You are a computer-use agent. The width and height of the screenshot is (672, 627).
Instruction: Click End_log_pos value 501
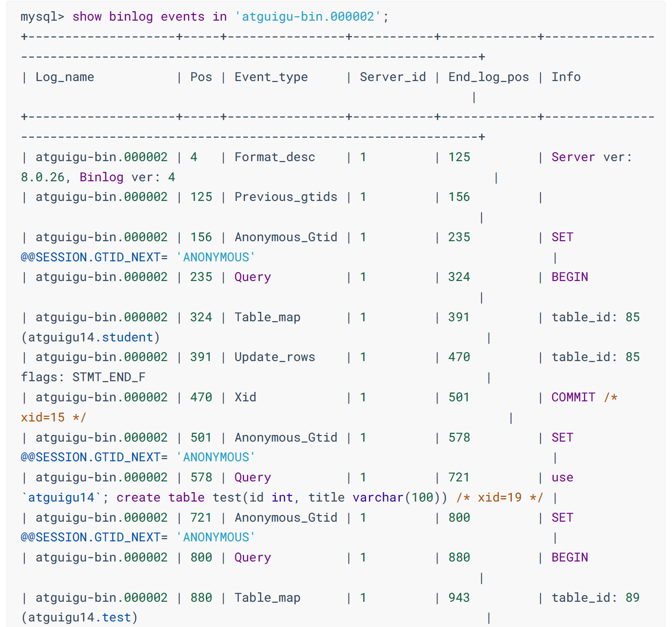459,398
